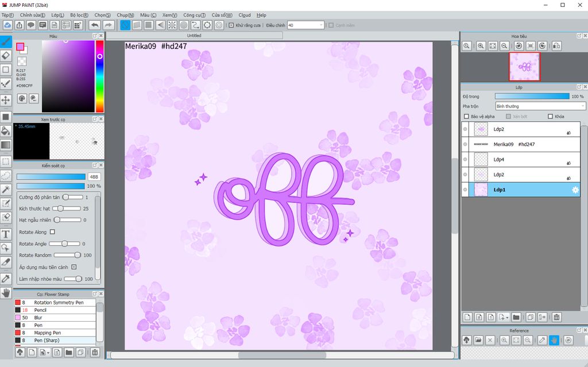The width and height of the screenshot is (588, 367).
Task: Zoom out using the navigator panel
Action: click(x=504, y=46)
